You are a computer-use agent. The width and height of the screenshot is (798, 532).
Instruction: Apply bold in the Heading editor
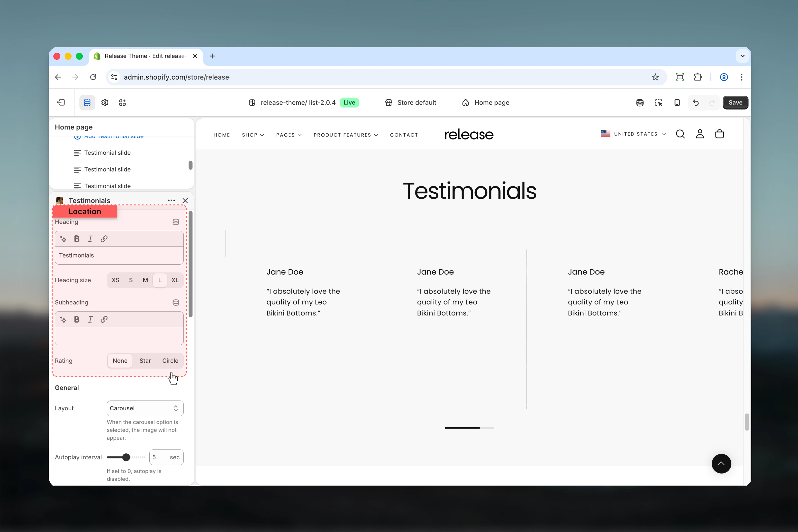77,239
